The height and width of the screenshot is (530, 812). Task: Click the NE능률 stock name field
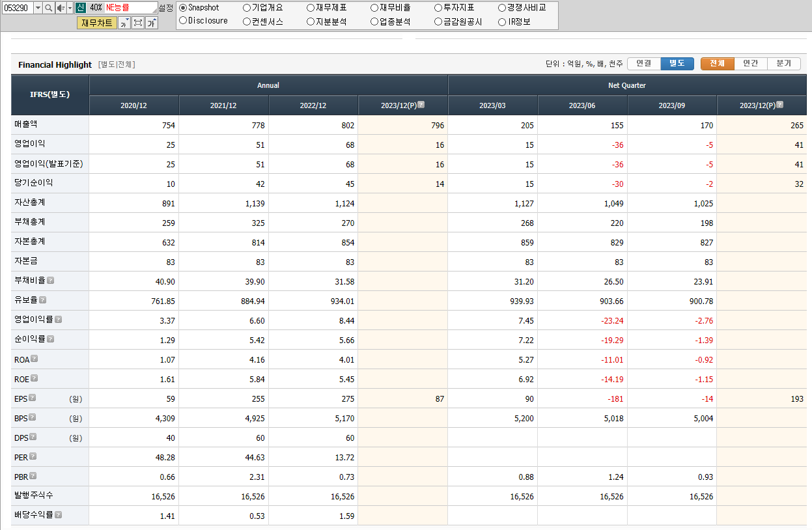point(130,8)
